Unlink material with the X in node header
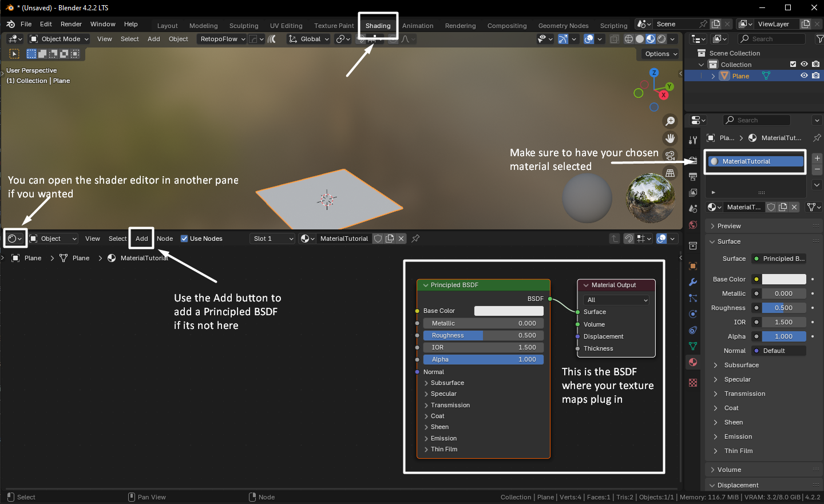The width and height of the screenshot is (824, 504). (x=401, y=239)
